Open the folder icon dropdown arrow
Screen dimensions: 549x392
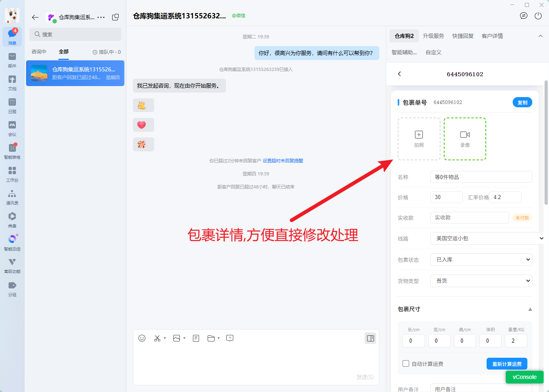point(219,338)
